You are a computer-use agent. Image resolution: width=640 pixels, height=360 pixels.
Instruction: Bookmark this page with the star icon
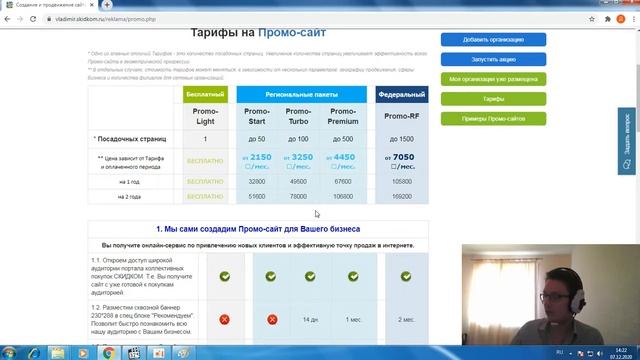[x=592, y=19]
